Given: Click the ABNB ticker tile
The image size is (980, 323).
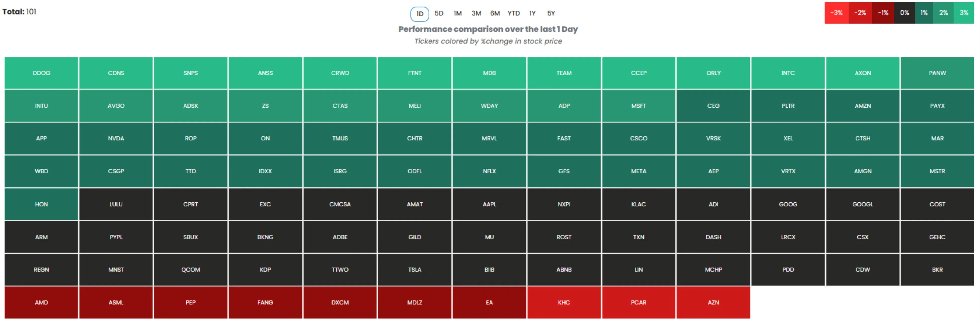Looking at the screenshot, I should [564, 270].
